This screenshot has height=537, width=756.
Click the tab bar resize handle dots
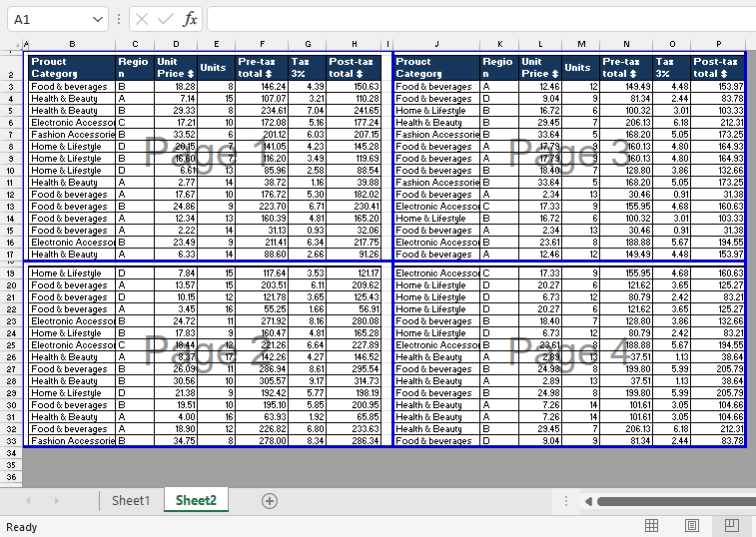click(566, 501)
